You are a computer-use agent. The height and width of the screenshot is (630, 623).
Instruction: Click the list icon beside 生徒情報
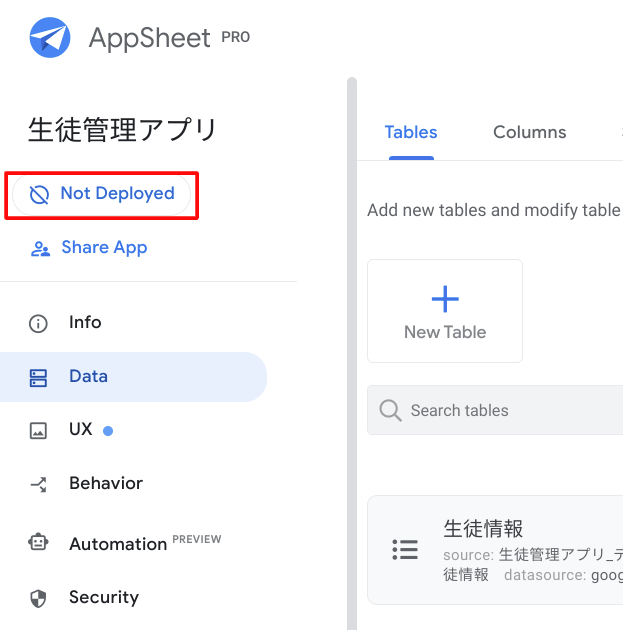(x=405, y=549)
